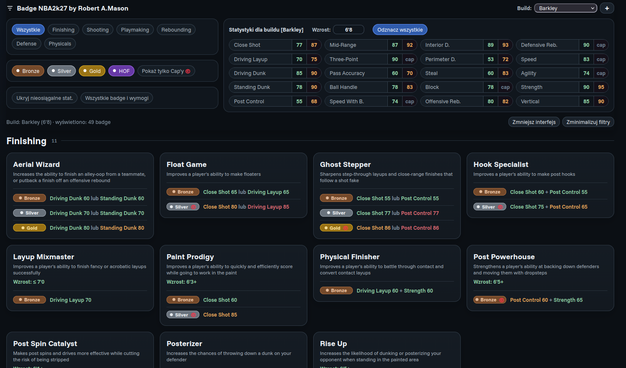Click Zminimalizuj filtry button
The width and height of the screenshot is (626, 368).
pyautogui.click(x=588, y=122)
